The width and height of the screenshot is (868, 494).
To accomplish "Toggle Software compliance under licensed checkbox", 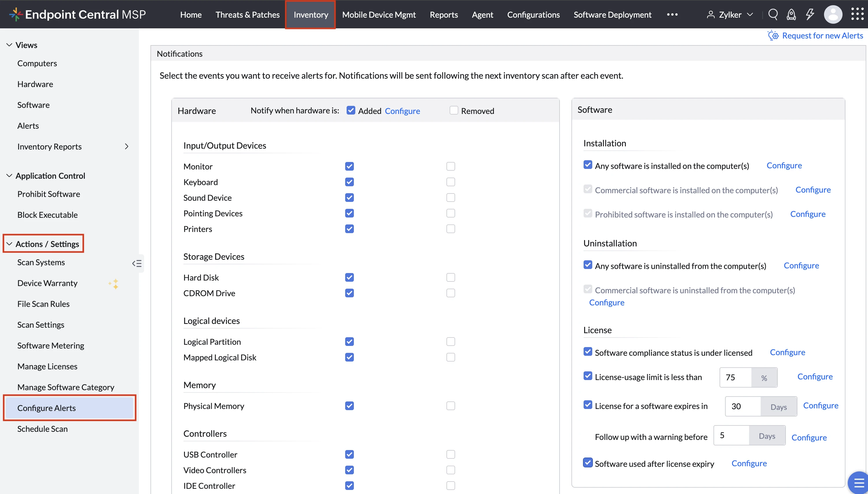I will 587,351.
